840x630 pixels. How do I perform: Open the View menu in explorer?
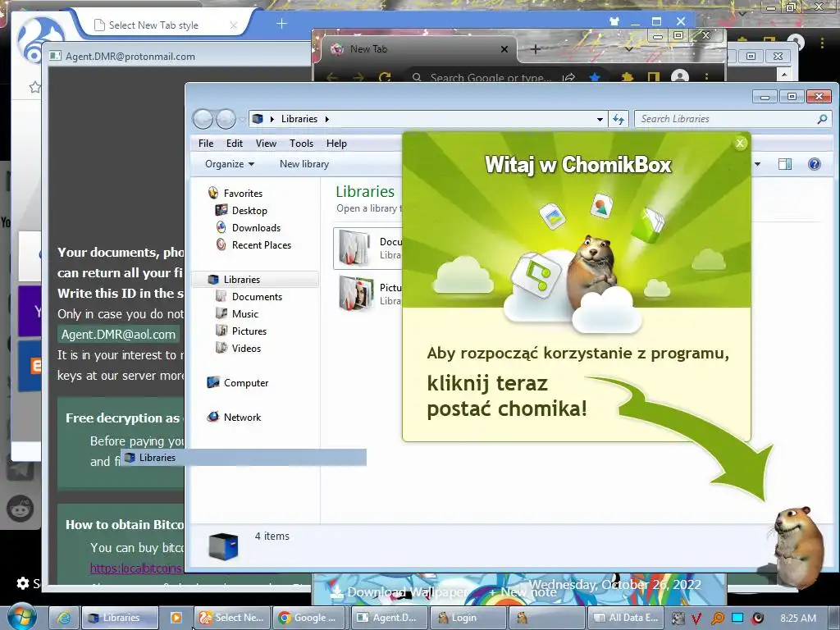[x=266, y=144]
